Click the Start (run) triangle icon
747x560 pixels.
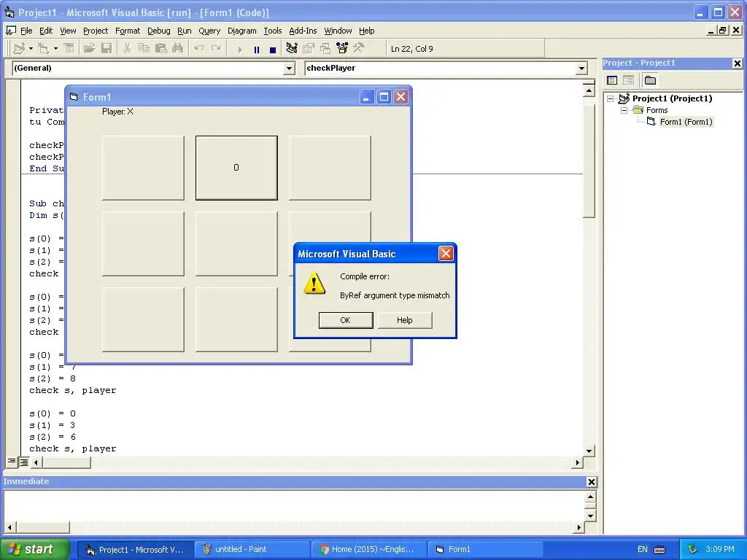tap(239, 49)
